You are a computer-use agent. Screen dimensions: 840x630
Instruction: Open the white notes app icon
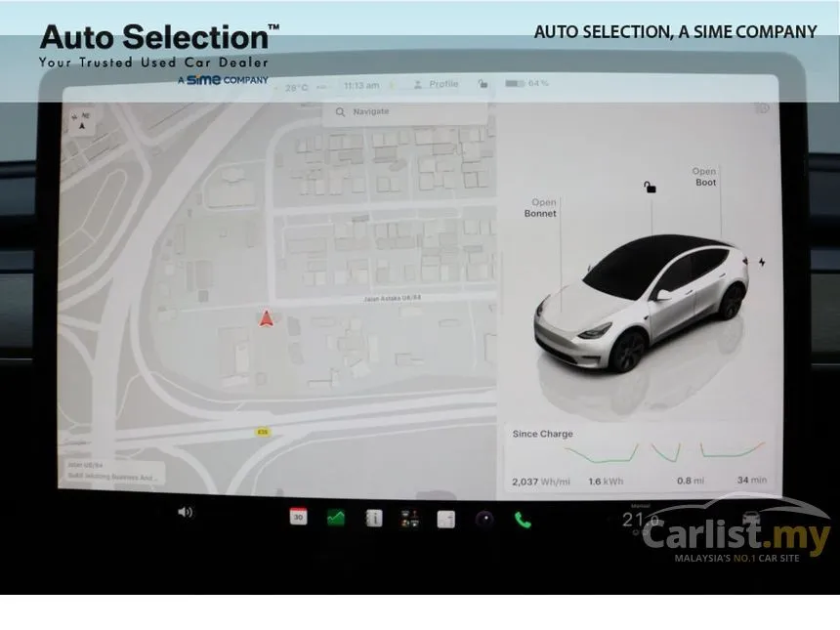click(x=445, y=519)
